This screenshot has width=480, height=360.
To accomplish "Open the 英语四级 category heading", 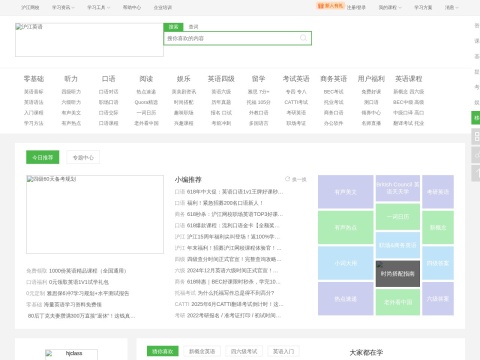I will [x=221, y=79].
